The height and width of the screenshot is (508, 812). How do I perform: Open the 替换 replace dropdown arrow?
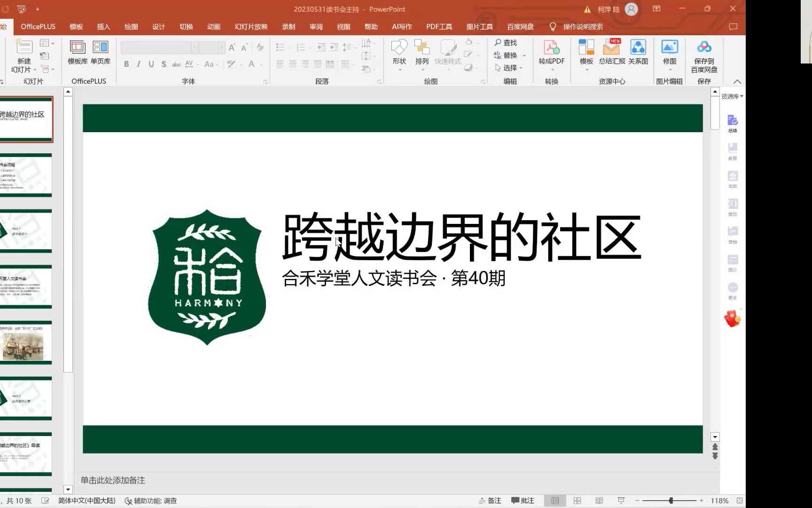pos(524,56)
